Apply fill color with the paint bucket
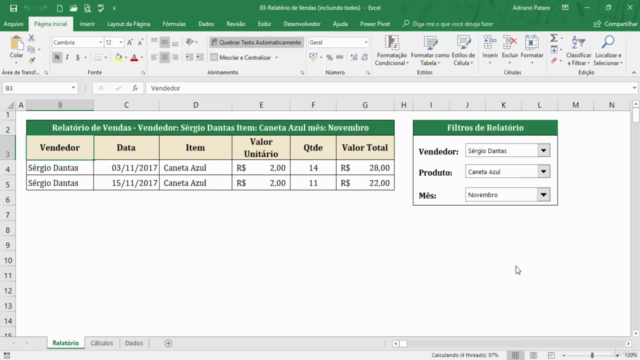 (118, 58)
